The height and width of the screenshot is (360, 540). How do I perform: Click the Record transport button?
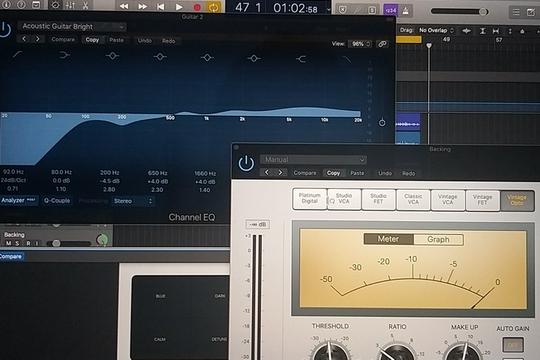coord(197,7)
